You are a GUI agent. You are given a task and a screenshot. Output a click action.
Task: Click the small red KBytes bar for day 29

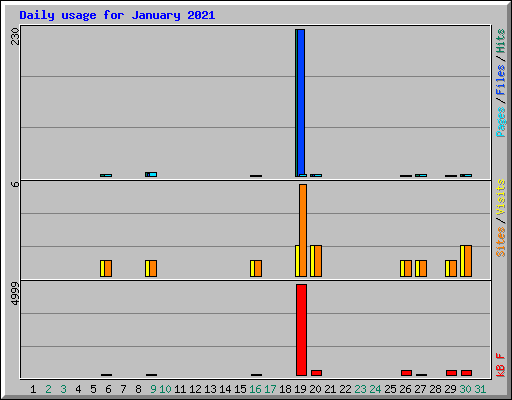click(451, 373)
